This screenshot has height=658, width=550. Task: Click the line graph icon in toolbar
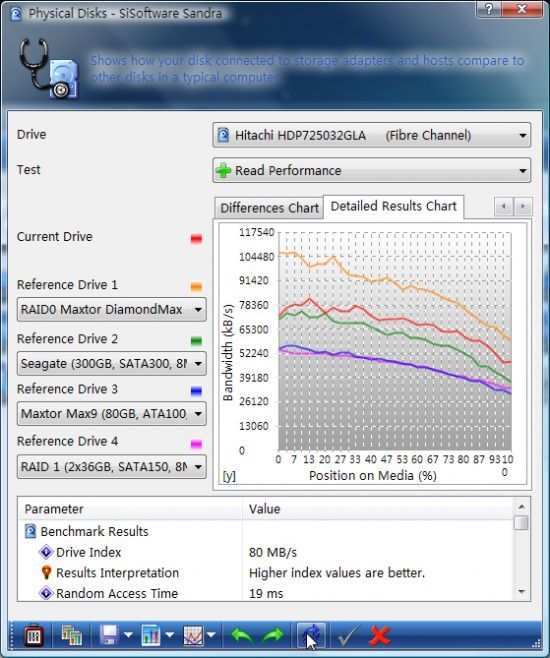coord(193,635)
